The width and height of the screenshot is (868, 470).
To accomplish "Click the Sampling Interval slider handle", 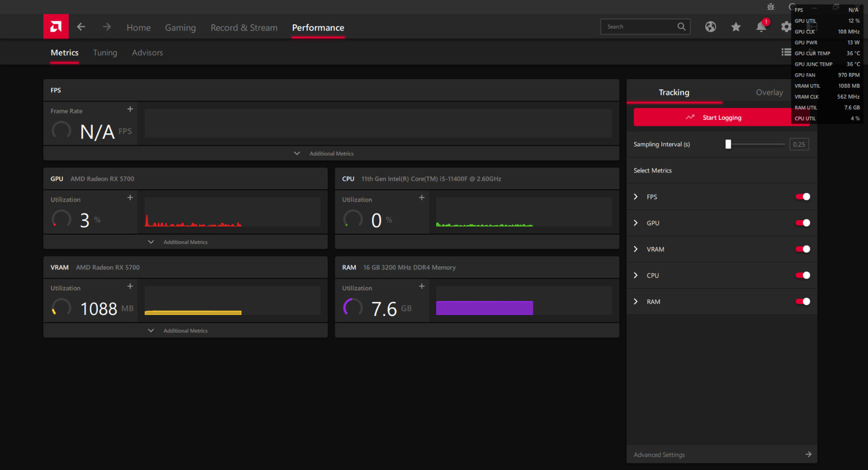I will pyautogui.click(x=728, y=144).
